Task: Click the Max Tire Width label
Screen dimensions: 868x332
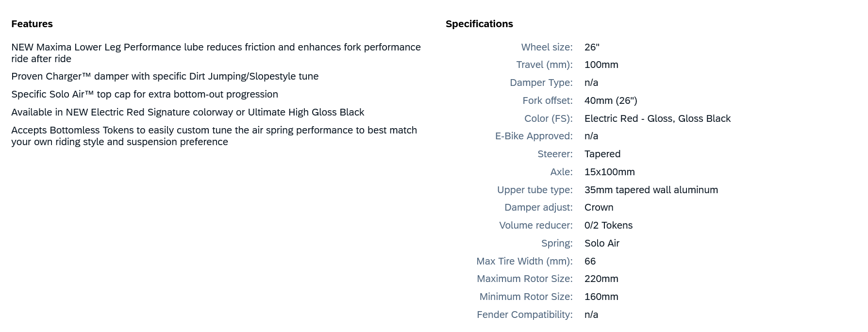Action: [524, 261]
